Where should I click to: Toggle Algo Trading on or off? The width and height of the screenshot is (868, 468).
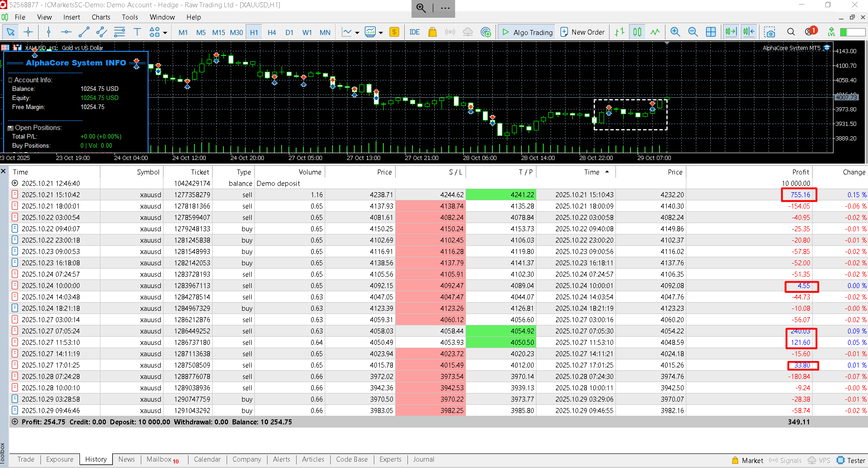coord(527,32)
